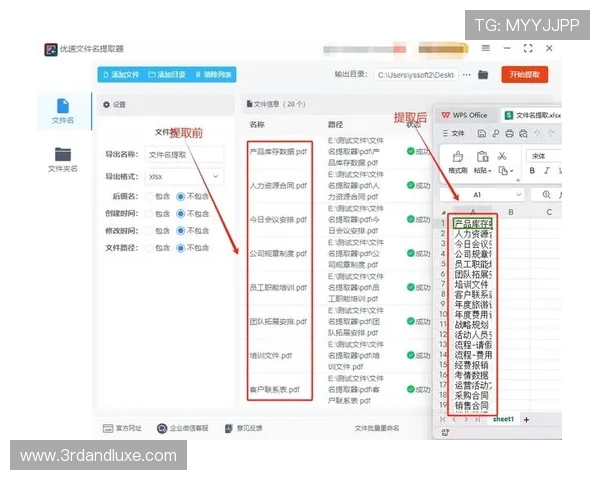600x480 pixels.
Task: Select 包含 radio for 修改时间
Action: click(x=149, y=230)
